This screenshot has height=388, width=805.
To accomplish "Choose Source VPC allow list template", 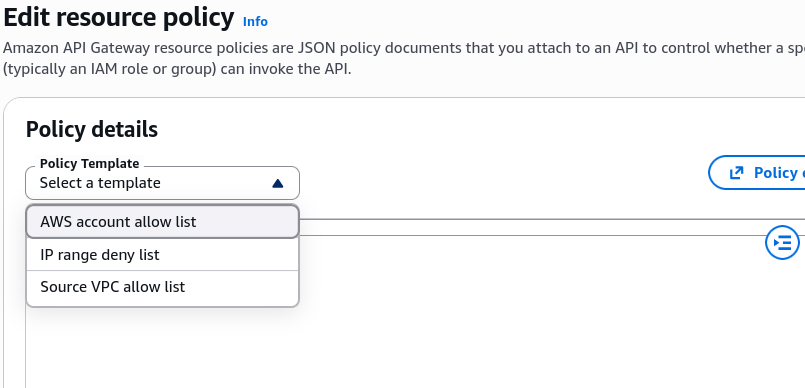I will [x=162, y=287].
